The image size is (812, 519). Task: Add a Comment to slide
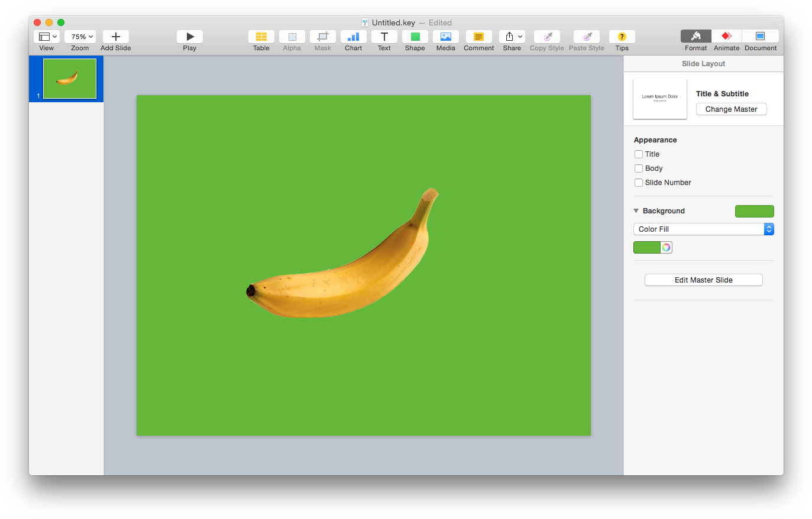[479, 37]
